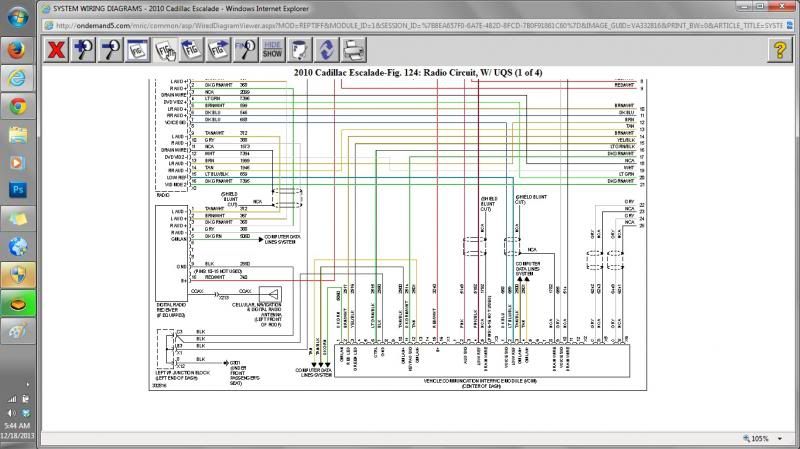This screenshot has width=800, height=449.
Task: Go to the previous figure
Action: 191,50
